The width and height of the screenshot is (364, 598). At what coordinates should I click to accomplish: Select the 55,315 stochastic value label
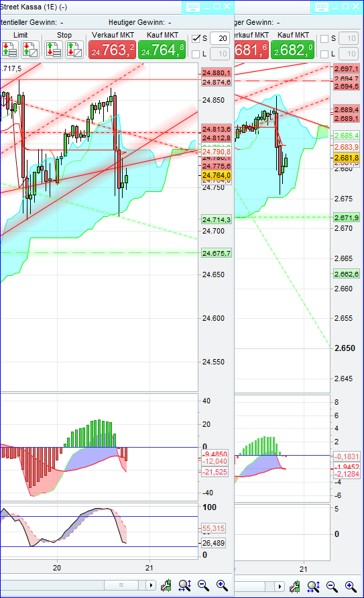click(x=213, y=528)
